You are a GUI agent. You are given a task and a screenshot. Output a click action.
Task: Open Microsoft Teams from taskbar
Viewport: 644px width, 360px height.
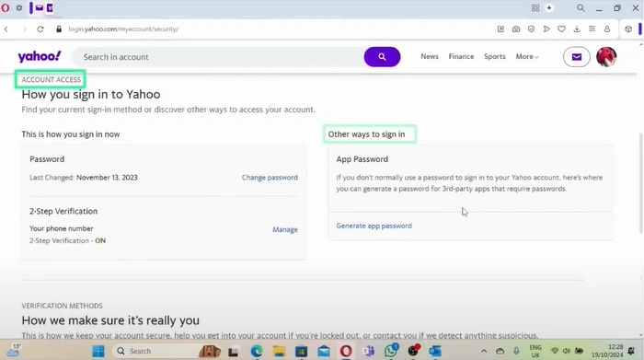[368, 351]
